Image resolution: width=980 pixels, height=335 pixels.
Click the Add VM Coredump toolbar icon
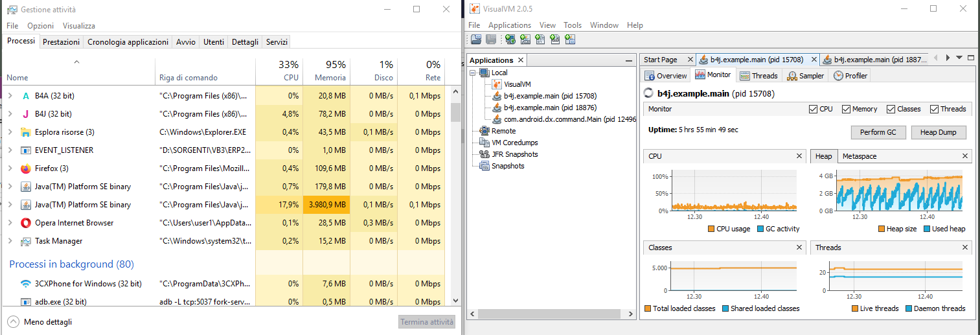click(540, 40)
